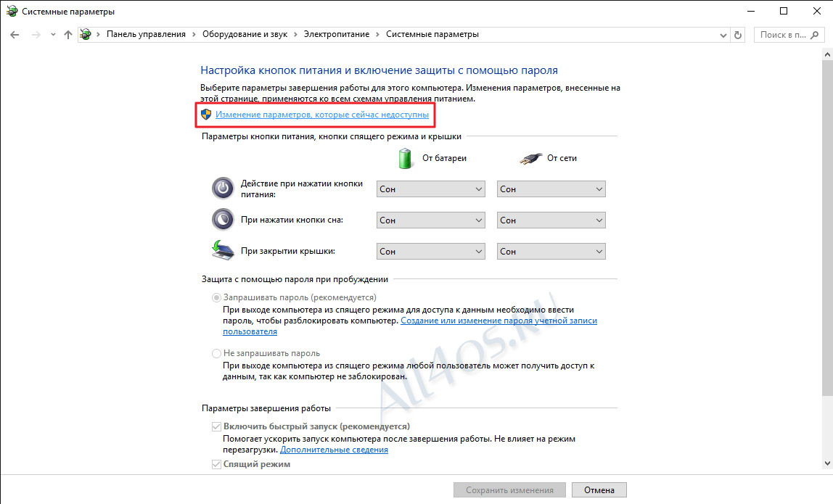Image resolution: width=833 pixels, height=504 pixels.
Task: Click the Up one level arrow
Action: coord(68,35)
